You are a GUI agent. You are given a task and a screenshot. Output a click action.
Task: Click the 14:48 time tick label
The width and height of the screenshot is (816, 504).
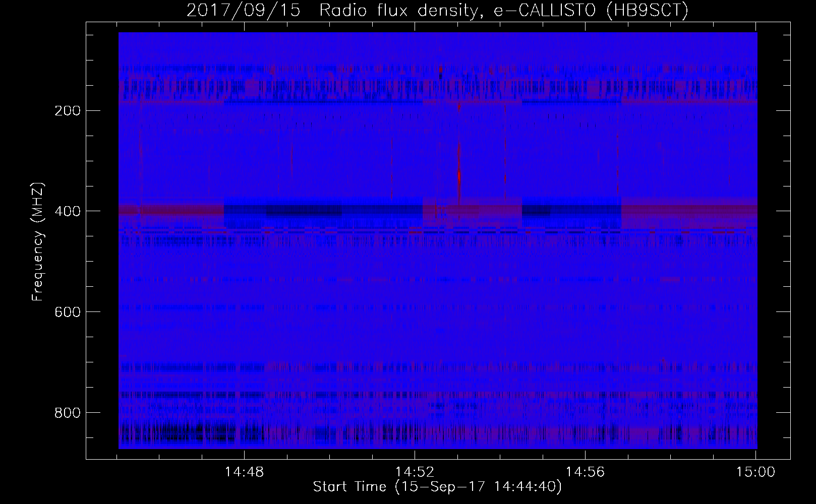pyautogui.click(x=244, y=472)
